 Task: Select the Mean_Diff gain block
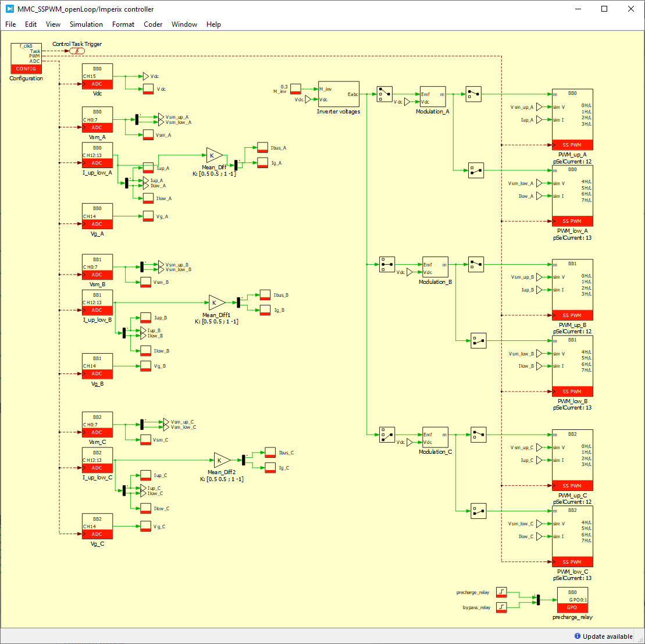(x=214, y=155)
